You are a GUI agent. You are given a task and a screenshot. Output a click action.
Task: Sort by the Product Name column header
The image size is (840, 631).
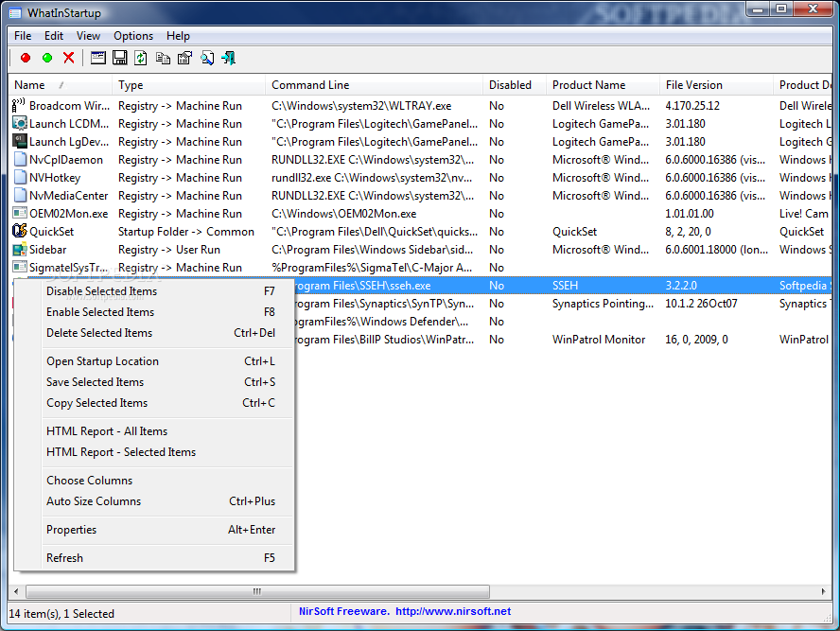tap(604, 85)
